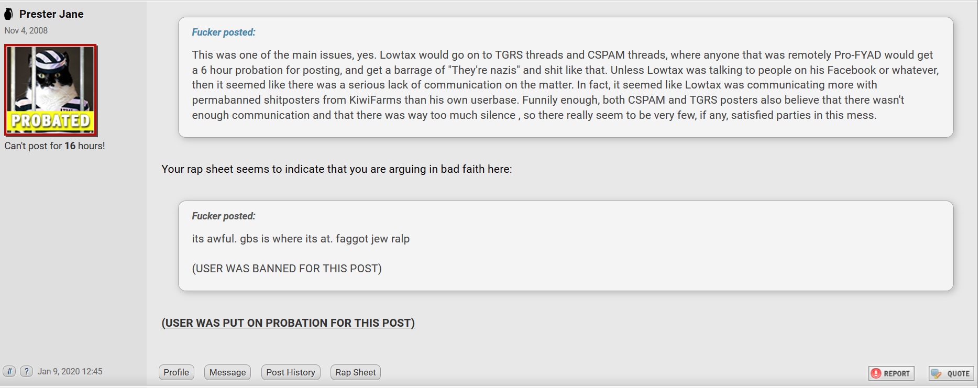This screenshot has width=980, height=388.
Task: Click the '(USER WAS BANNED FOR THIS POST)' text
Action: 287,269
